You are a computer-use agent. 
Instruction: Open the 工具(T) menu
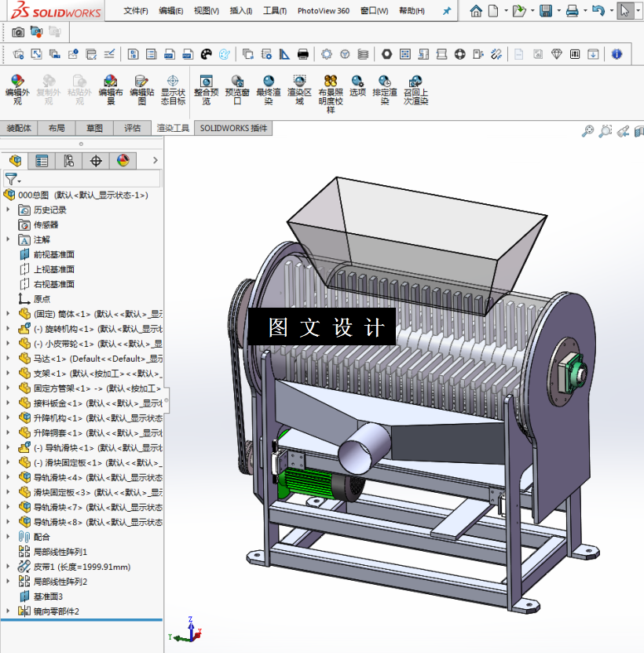click(275, 11)
